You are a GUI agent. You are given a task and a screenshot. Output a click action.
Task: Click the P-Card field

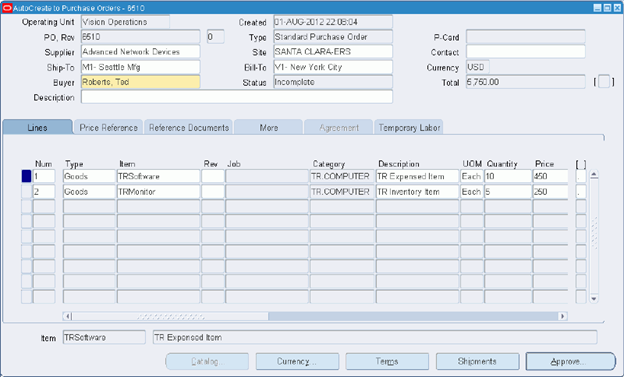point(525,37)
